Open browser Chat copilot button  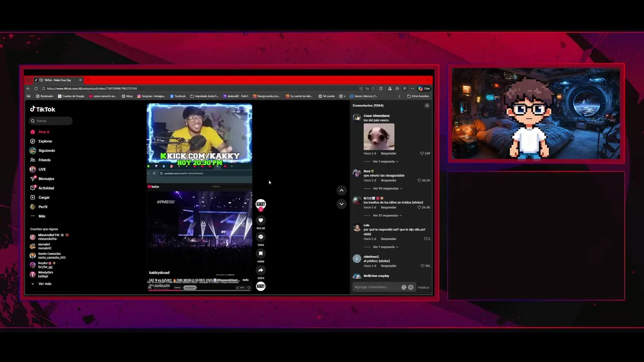[424, 88]
